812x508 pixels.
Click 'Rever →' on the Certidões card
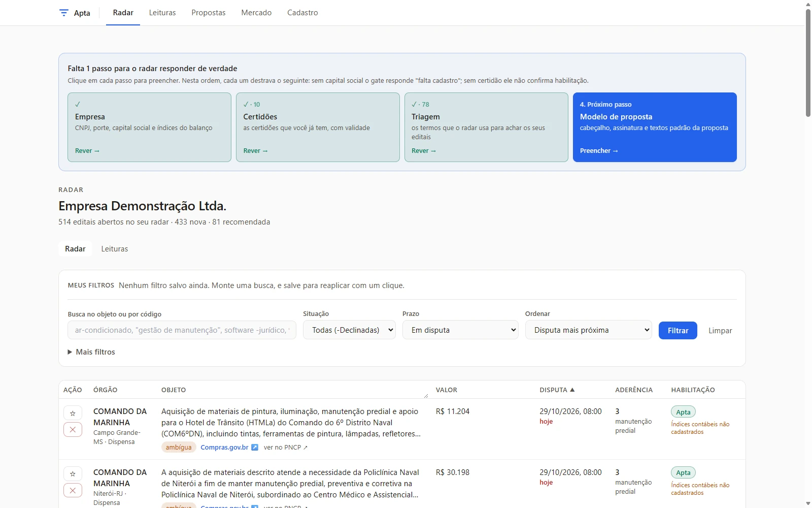(x=255, y=151)
